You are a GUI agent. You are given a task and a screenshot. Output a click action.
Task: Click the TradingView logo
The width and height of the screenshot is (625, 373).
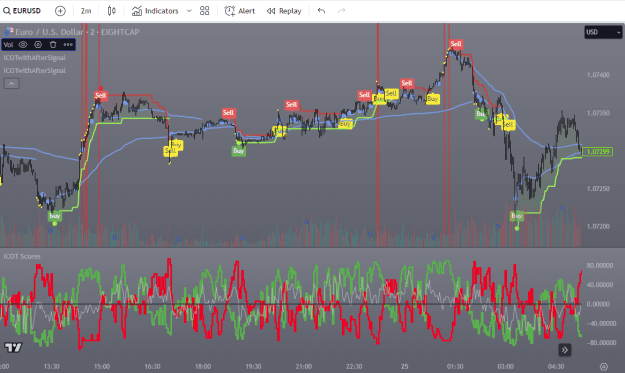coord(13,347)
